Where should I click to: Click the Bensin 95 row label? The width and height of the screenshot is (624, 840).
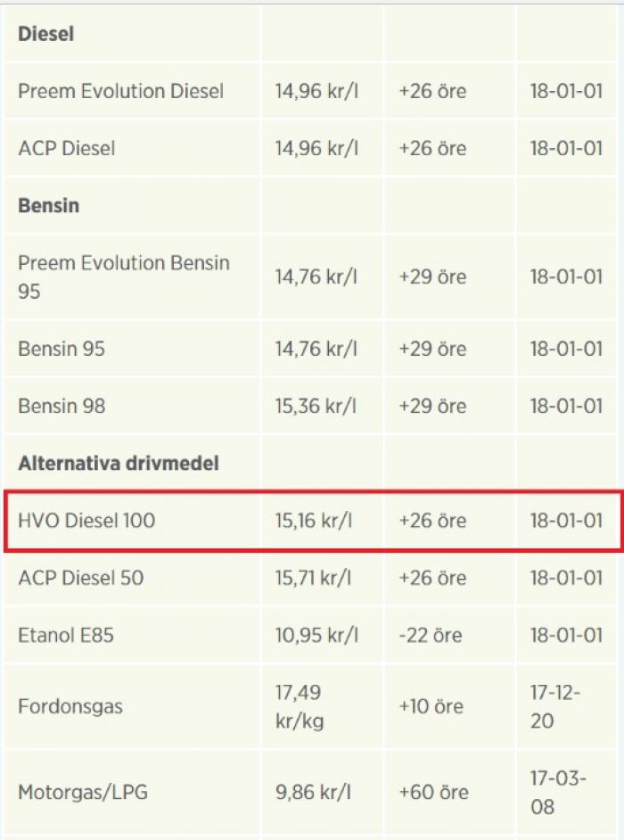click(x=62, y=349)
